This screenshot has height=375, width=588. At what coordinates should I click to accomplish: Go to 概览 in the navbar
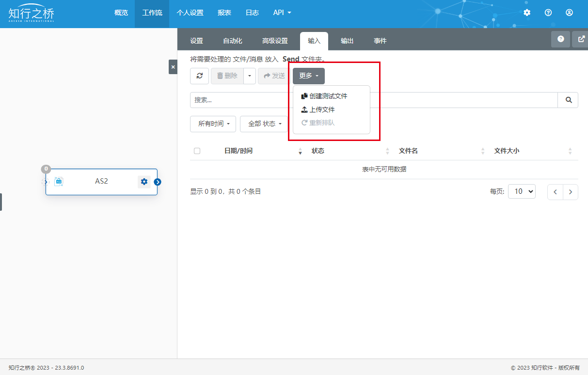click(x=121, y=13)
